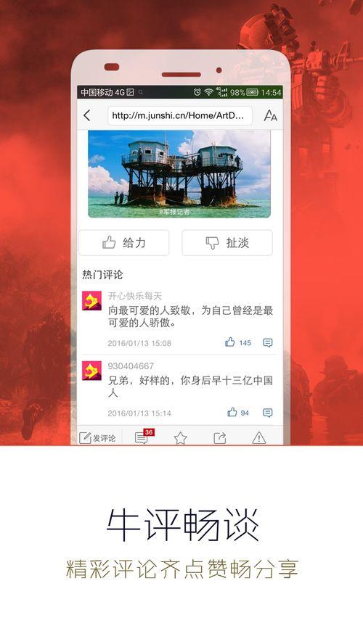Open profile of username 930404667

pos(131,366)
